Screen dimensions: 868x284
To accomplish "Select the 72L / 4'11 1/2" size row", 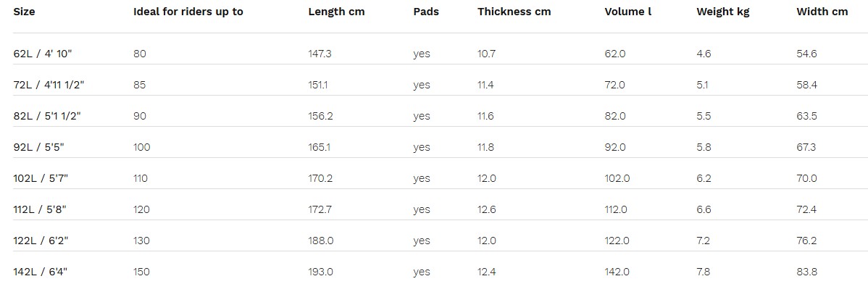I will tap(434, 85).
